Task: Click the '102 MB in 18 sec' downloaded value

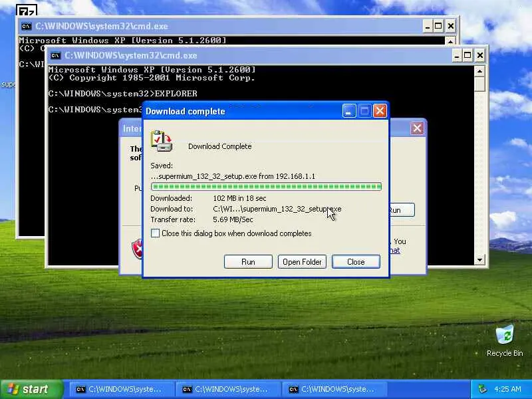Action: (x=239, y=198)
